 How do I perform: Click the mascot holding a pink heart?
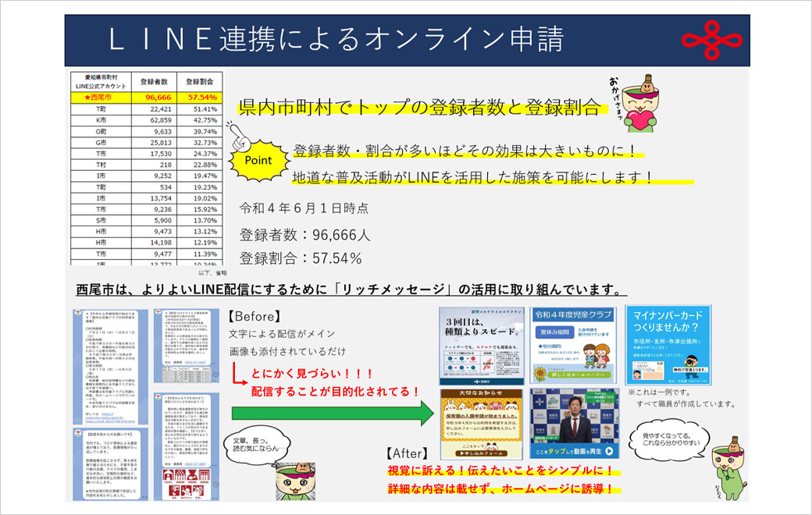[x=640, y=104]
